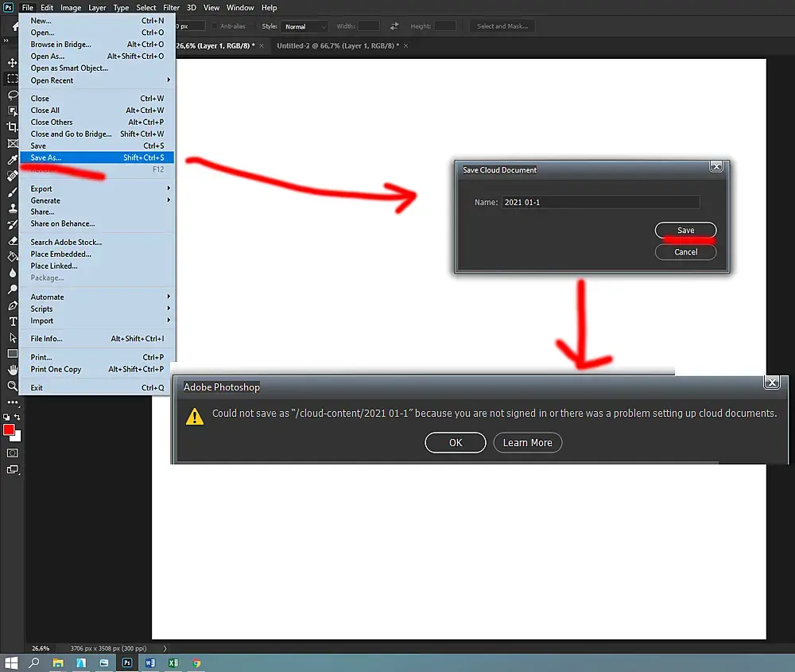Select the Hand tool
The width and height of the screenshot is (795, 672).
coord(12,370)
